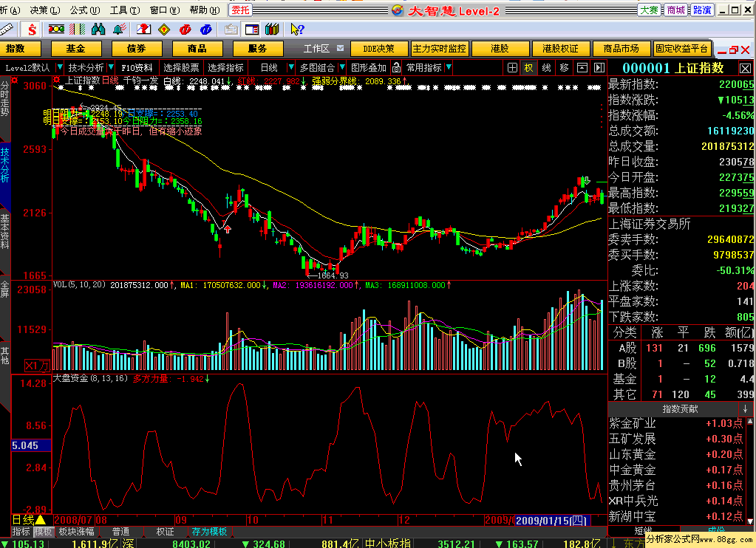Open the 帮助(H) menu

coord(205,10)
